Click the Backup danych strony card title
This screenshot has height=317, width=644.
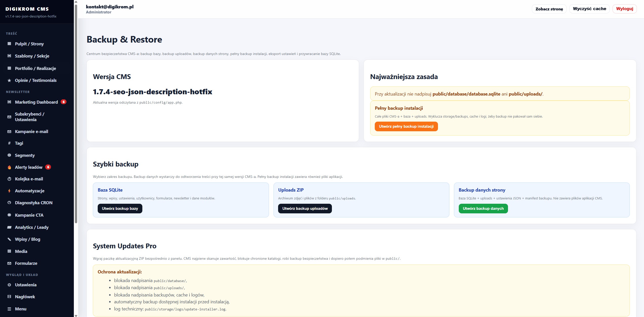482,190
